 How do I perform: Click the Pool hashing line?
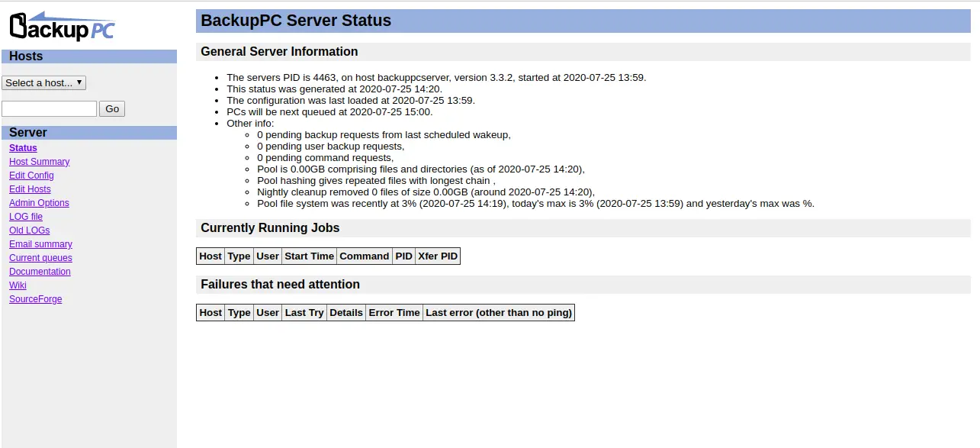click(x=376, y=181)
